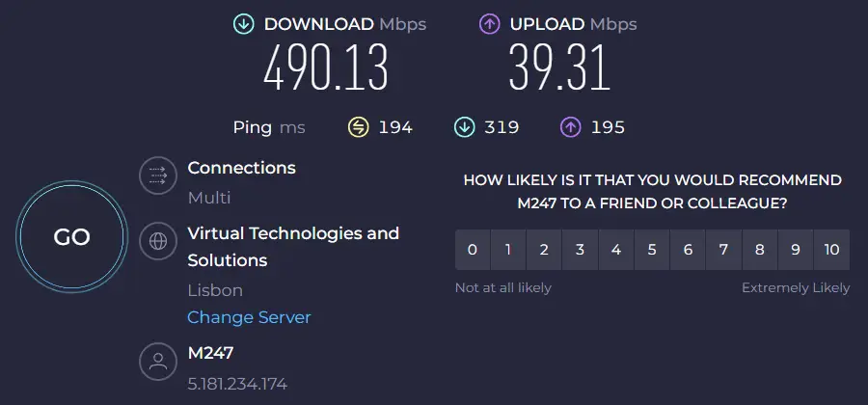The height and width of the screenshot is (405, 868).
Task: Select rating 5 on the survey
Action: [x=652, y=250]
